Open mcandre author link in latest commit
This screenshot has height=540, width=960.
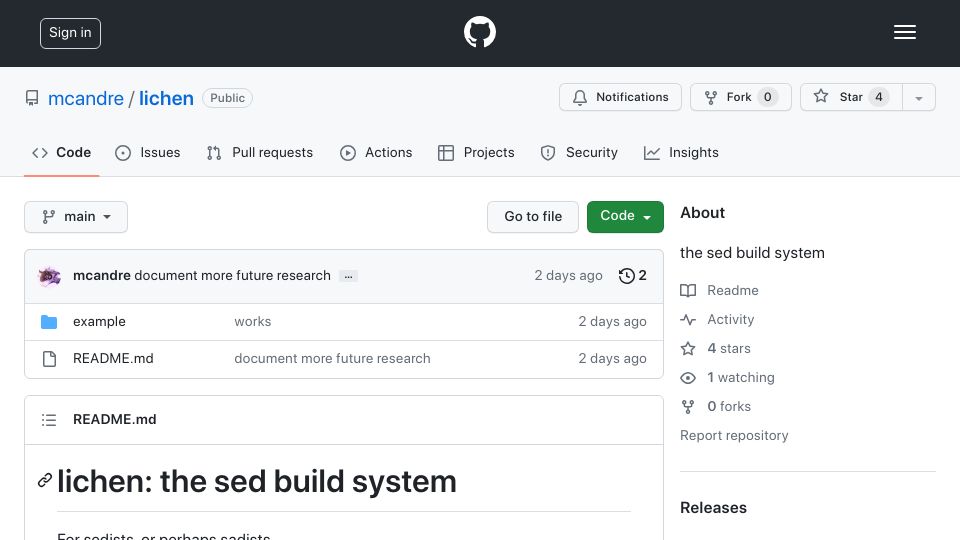pyautogui.click(x=102, y=276)
